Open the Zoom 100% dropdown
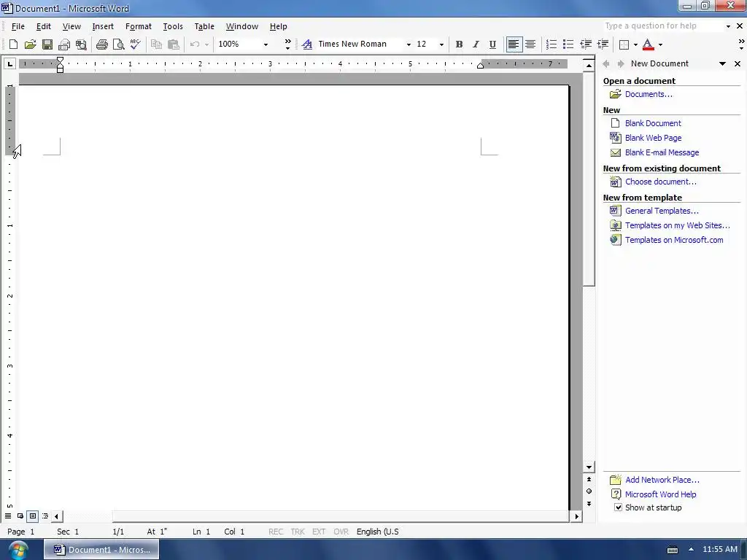Screen dimensions: 747x560 click(266, 44)
